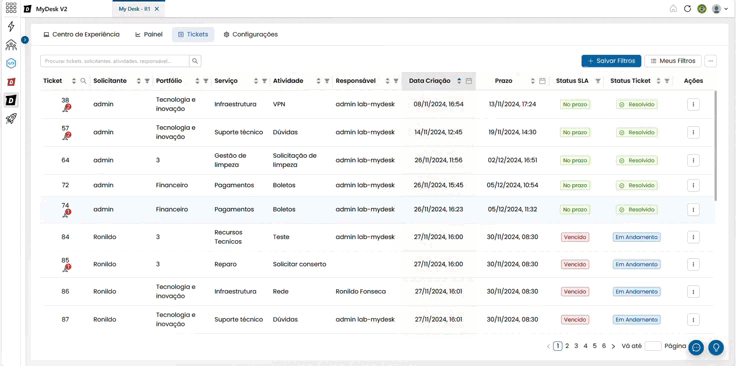Sort by Responsável column arrows

(x=388, y=81)
